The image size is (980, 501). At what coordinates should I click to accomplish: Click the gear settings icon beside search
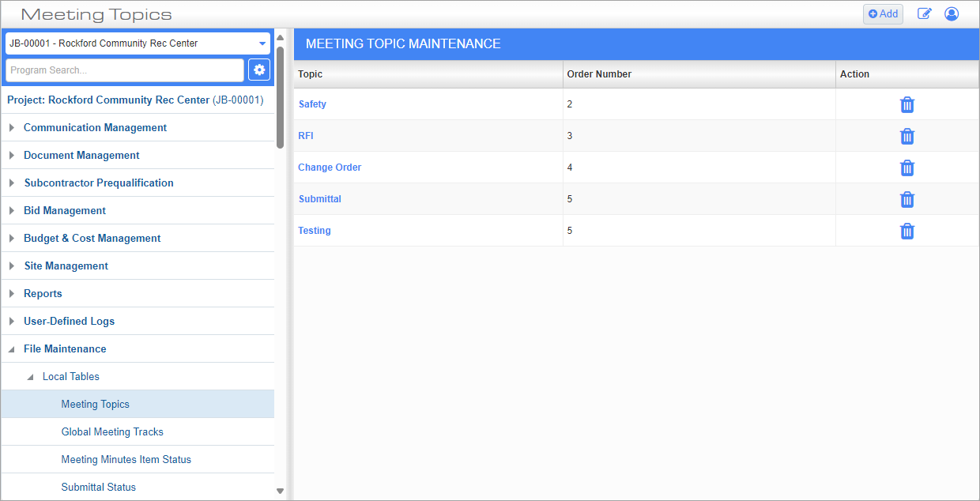[259, 70]
